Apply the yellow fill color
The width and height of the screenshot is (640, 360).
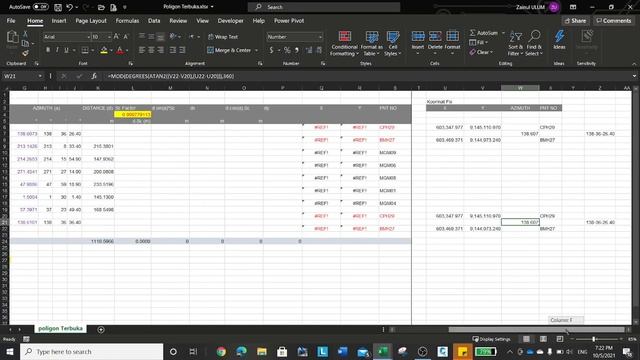click(104, 50)
